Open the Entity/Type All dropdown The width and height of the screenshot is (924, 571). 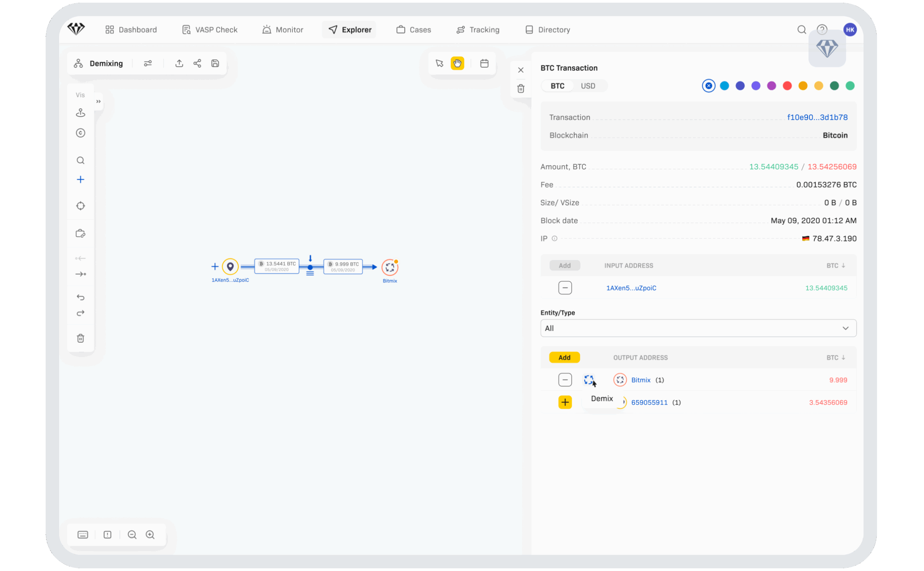tap(698, 328)
